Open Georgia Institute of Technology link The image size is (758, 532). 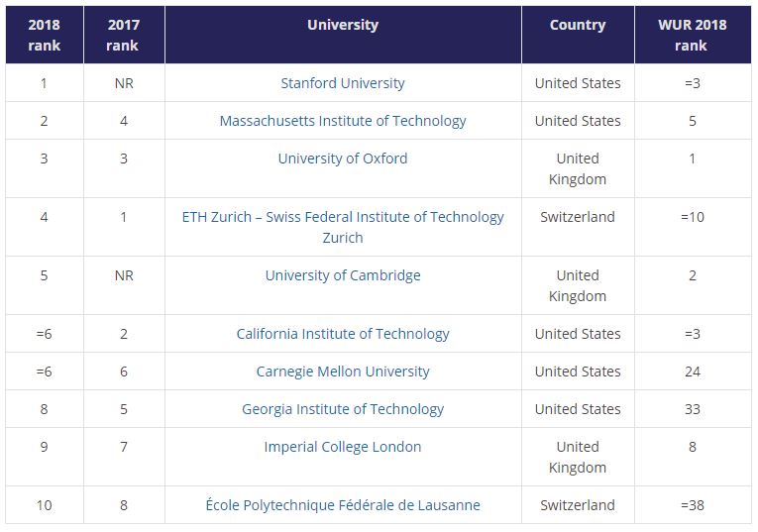point(343,409)
